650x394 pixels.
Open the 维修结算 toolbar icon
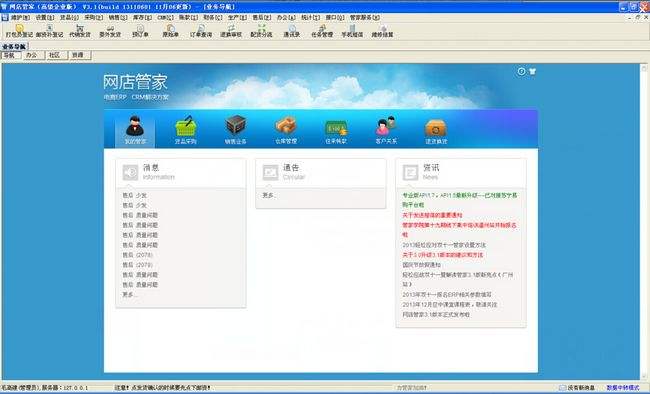pos(382,31)
